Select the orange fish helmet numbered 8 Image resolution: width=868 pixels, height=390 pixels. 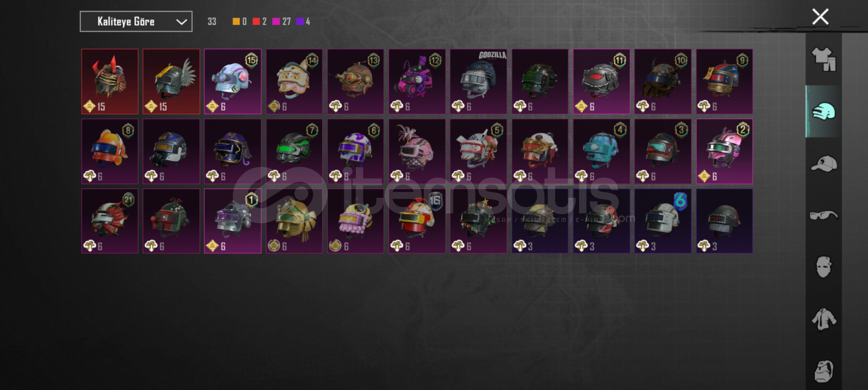click(110, 152)
